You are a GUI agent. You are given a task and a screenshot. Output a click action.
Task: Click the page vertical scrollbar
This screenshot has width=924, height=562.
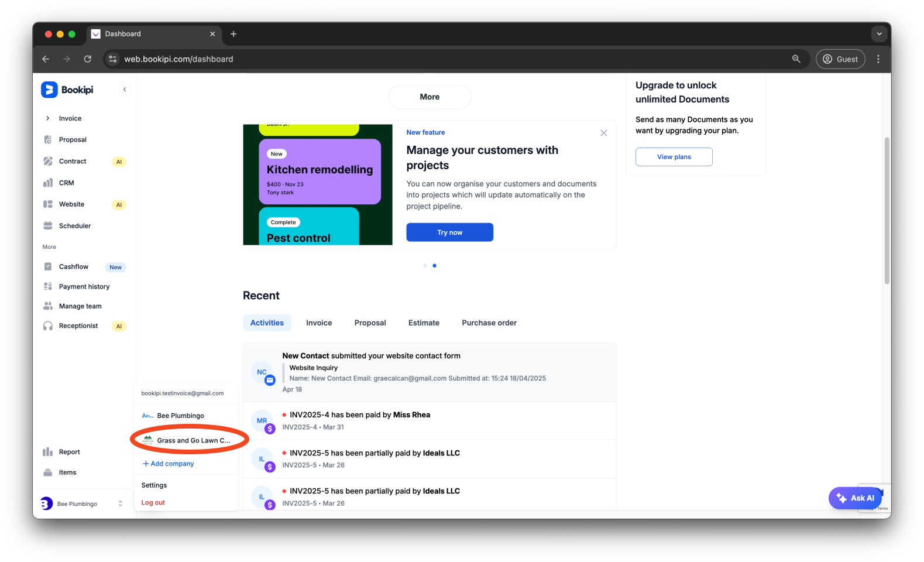[887, 211]
